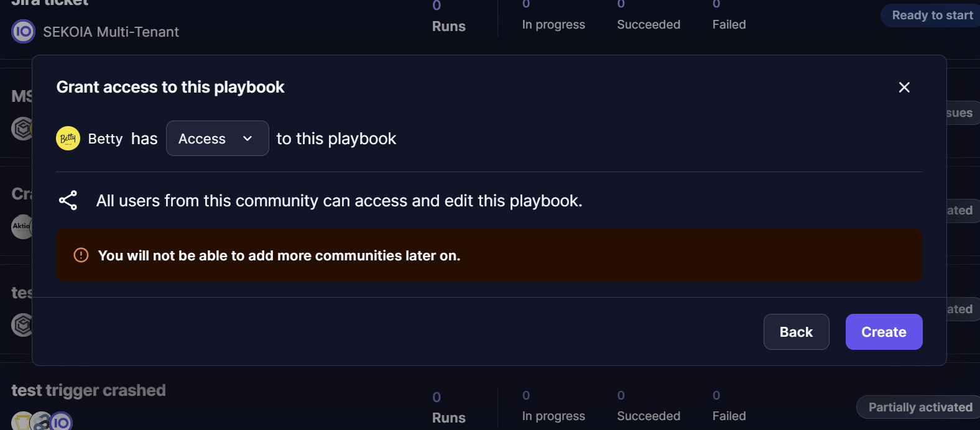This screenshot has width=980, height=430.
Task: Expand the Access selector chevron
Action: [x=246, y=139]
